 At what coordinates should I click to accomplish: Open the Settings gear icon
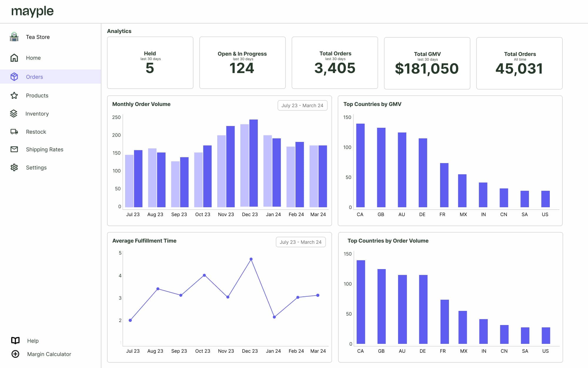(14, 167)
